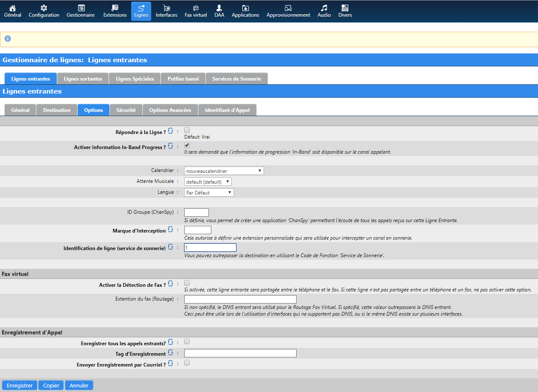Uncheck Activer information In-Band Progress
This screenshot has height=392, width=538.
pos(187,145)
